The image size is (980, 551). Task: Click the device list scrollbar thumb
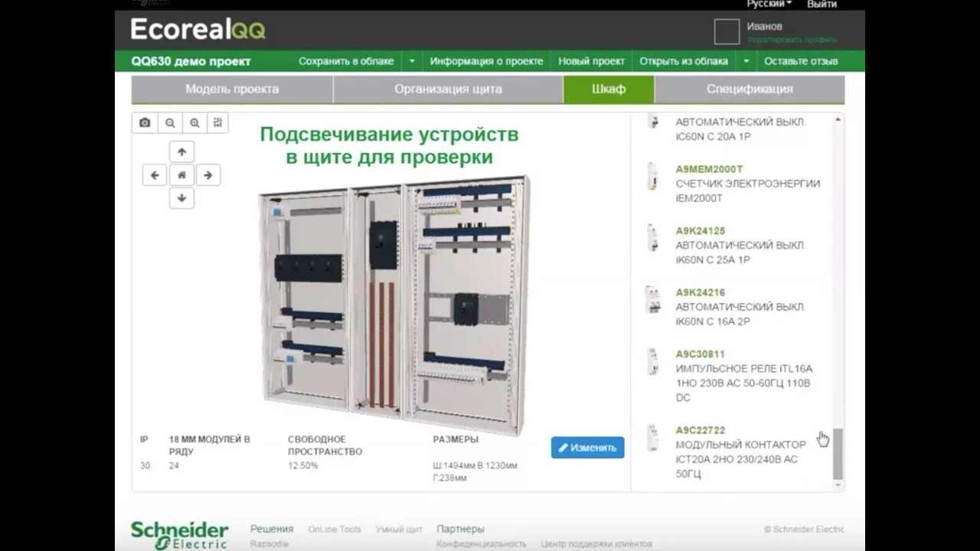(838, 453)
